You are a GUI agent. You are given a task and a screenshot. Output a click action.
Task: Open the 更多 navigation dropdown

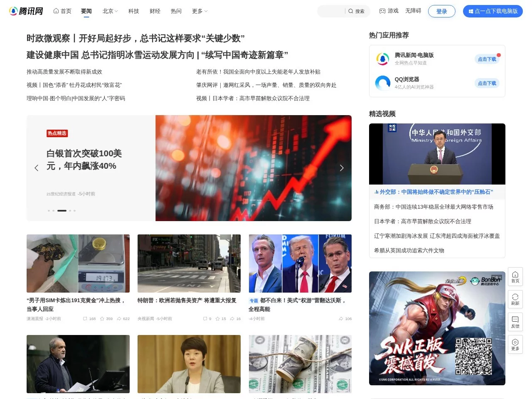(199, 11)
